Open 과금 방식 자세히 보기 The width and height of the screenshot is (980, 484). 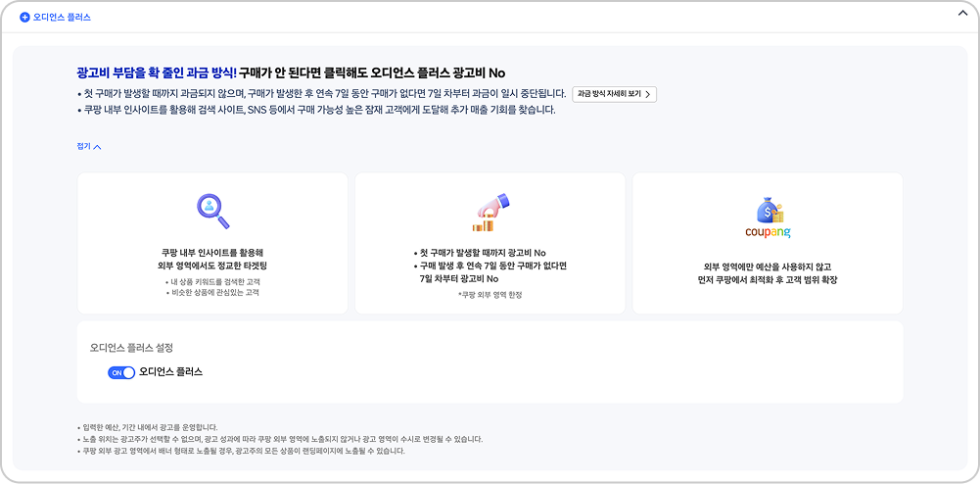(x=614, y=94)
